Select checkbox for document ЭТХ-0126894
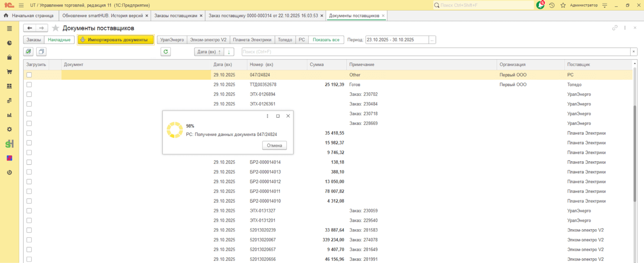The image size is (644, 263). tap(29, 94)
